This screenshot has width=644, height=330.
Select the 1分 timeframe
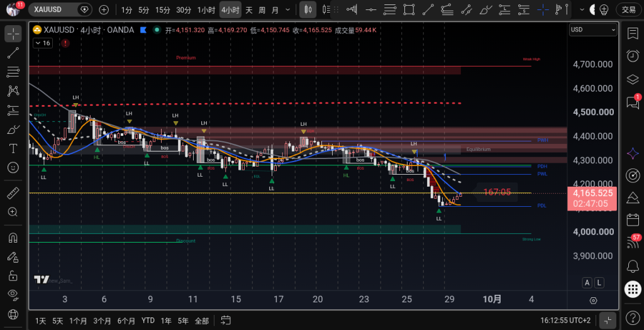coord(126,10)
